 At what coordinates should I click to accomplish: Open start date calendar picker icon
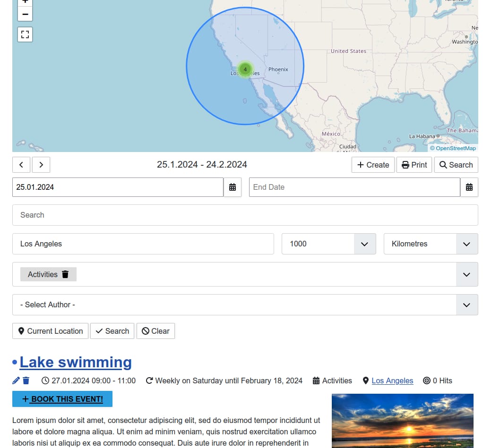[x=233, y=187]
